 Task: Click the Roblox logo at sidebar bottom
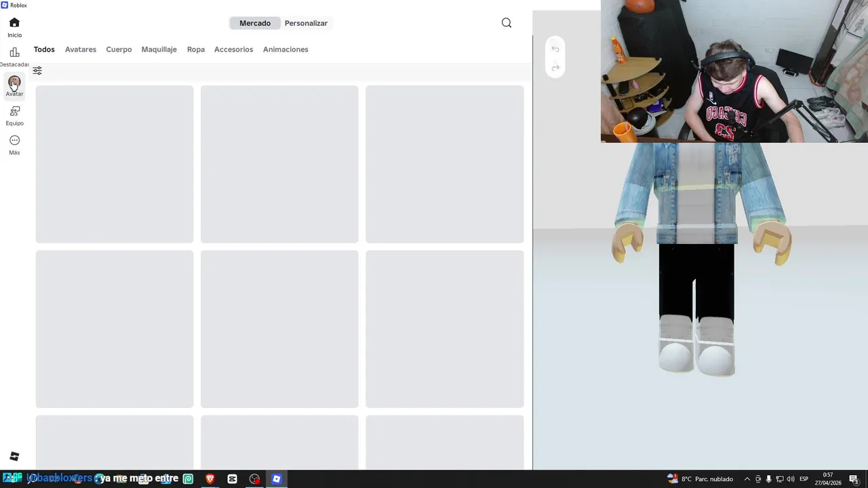tap(14, 456)
